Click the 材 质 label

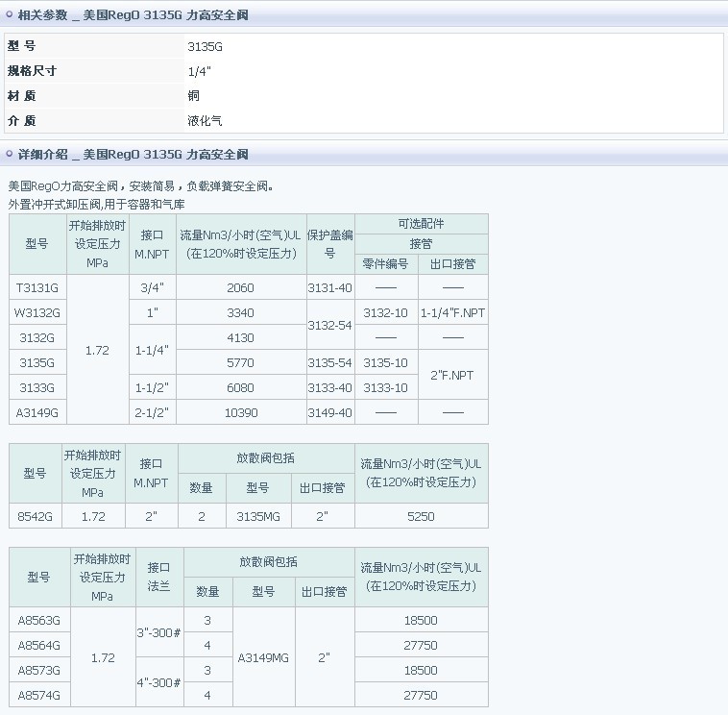pyautogui.click(x=21, y=96)
